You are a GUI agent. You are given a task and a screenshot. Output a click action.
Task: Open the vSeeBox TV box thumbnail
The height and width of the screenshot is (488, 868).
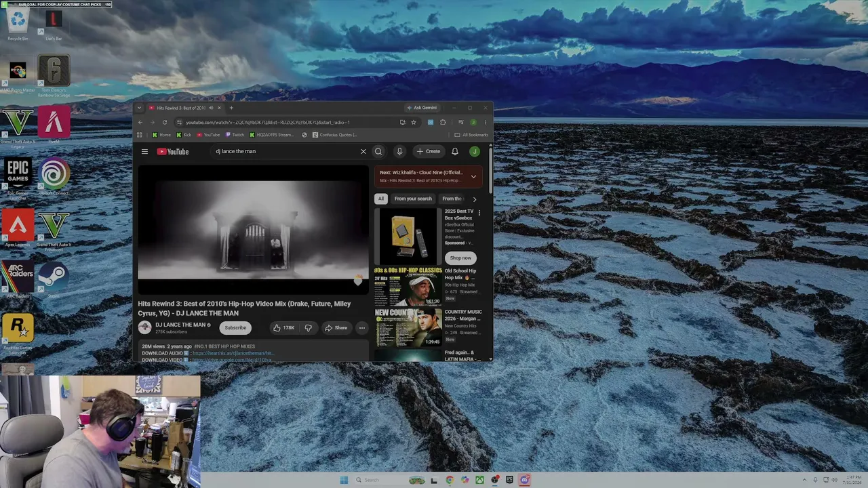408,235
